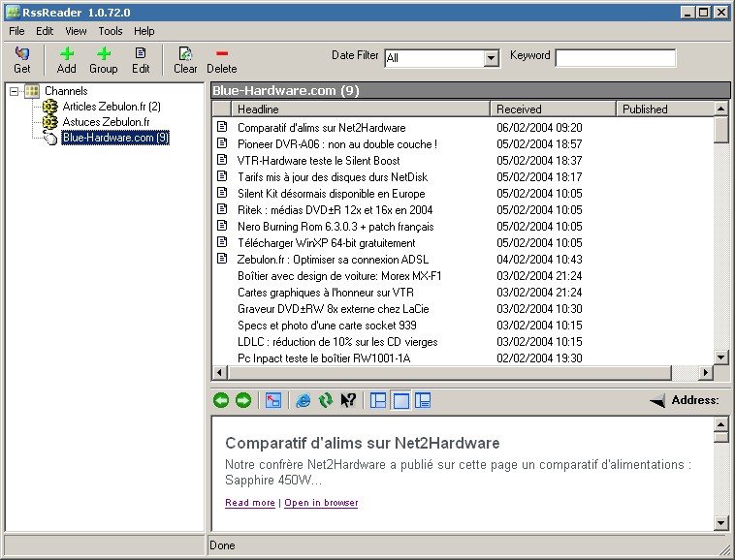Select headline LDLC réduction de 10% sur CD
The height and width of the screenshot is (560, 735).
[337, 342]
